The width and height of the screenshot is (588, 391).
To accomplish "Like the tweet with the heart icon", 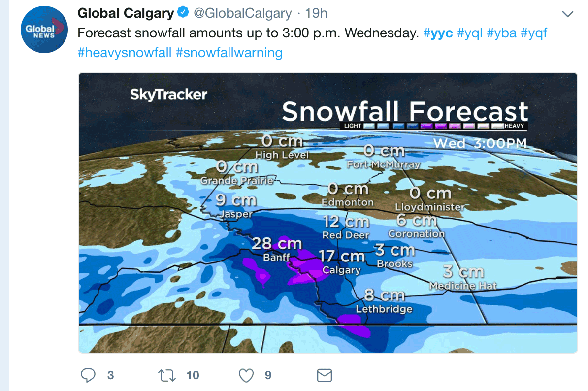I will point(246,375).
